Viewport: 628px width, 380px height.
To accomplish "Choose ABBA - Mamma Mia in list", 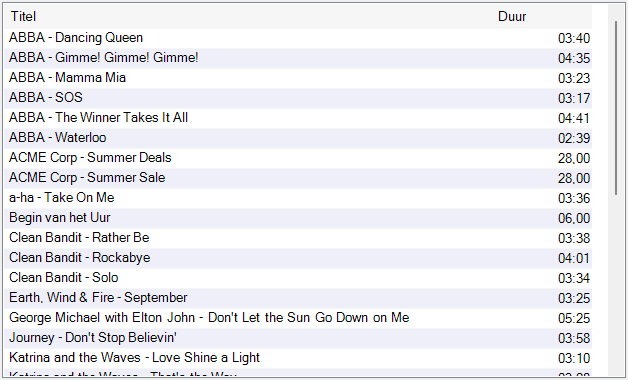I will click(298, 78).
